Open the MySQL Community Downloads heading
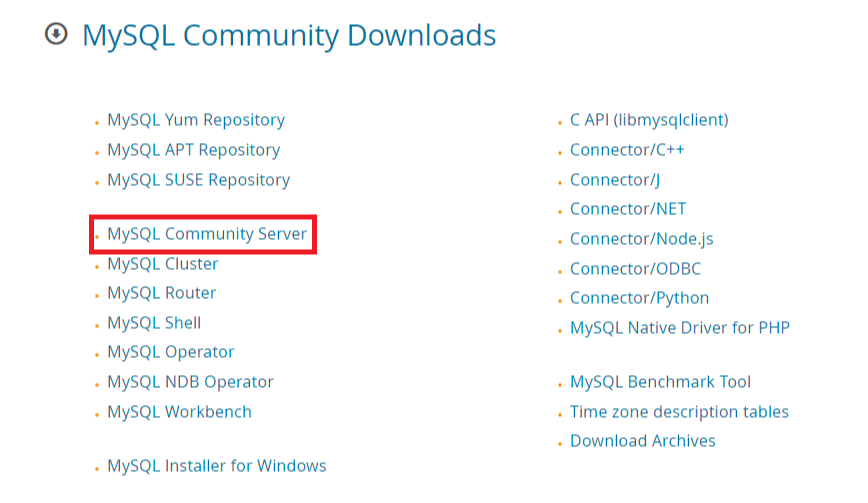Screen dimensions: 868x503 click(289, 36)
